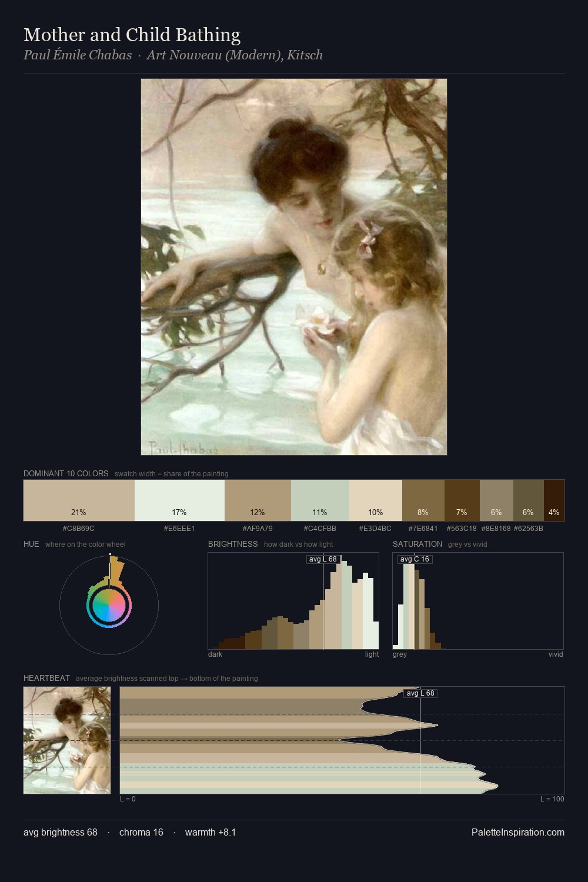Click the hex code '#C4CFBB'

[320, 529]
